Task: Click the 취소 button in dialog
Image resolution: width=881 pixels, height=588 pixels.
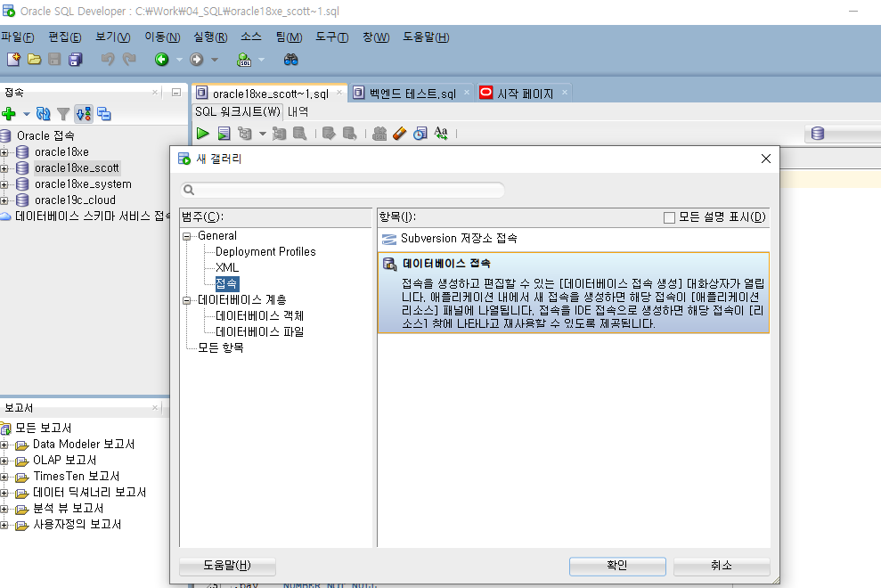Action: click(722, 566)
